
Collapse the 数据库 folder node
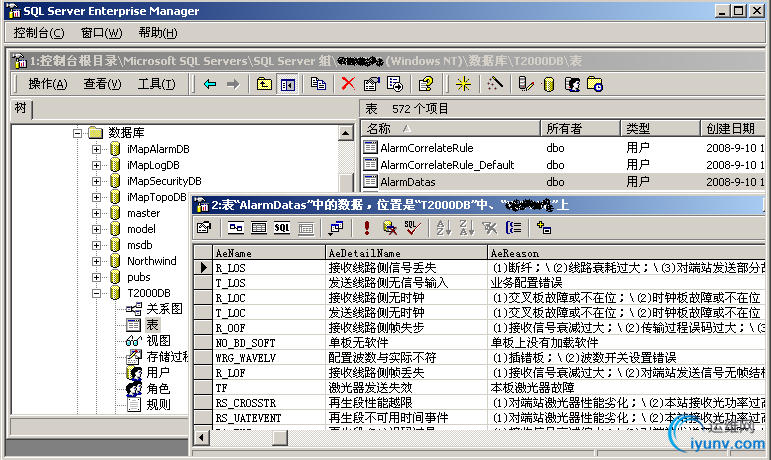pyautogui.click(x=77, y=133)
